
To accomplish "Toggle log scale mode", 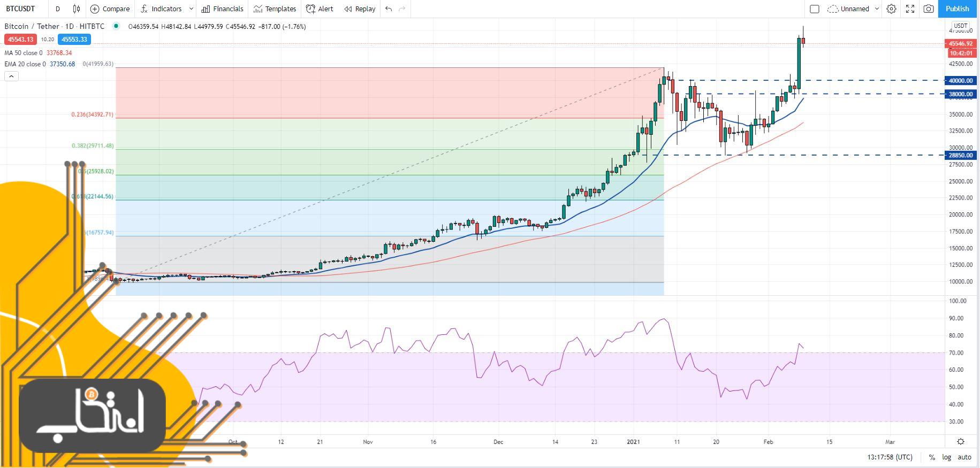I will click(947, 457).
